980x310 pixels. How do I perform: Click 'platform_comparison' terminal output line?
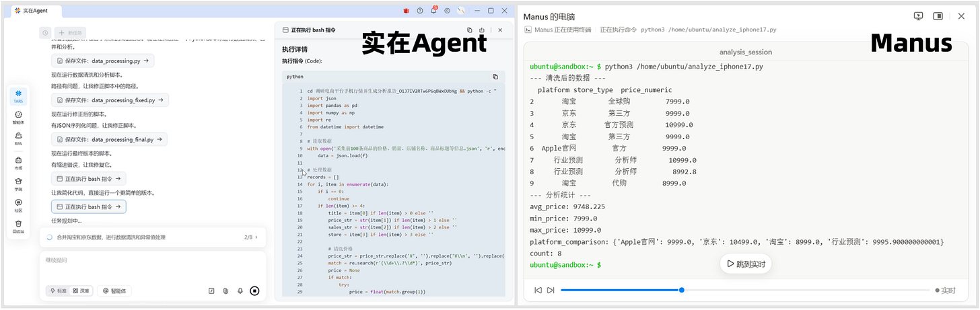pos(737,241)
